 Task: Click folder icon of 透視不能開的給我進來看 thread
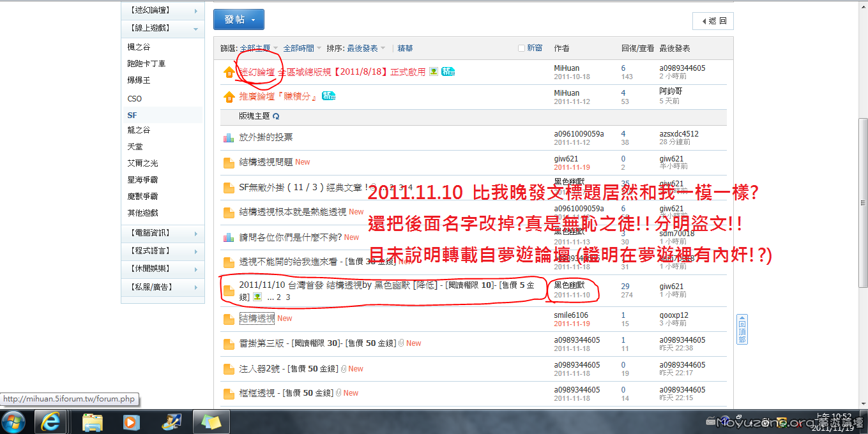229,262
